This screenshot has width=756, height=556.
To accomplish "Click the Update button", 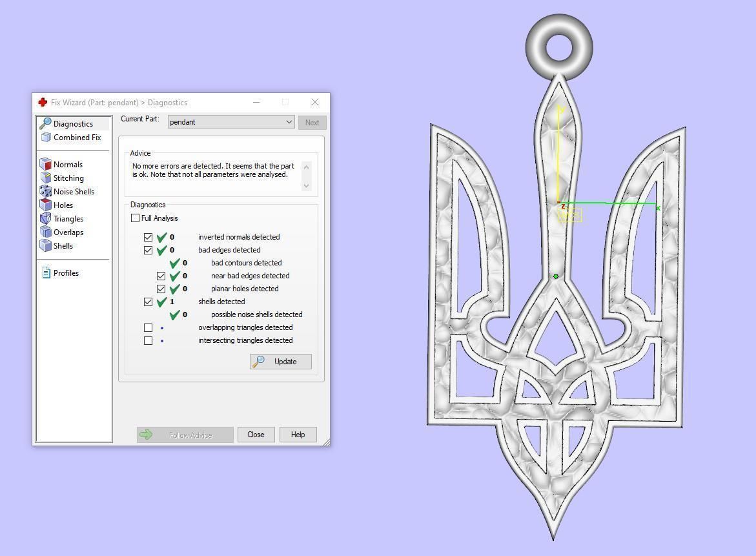I will pyautogui.click(x=281, y=361).
